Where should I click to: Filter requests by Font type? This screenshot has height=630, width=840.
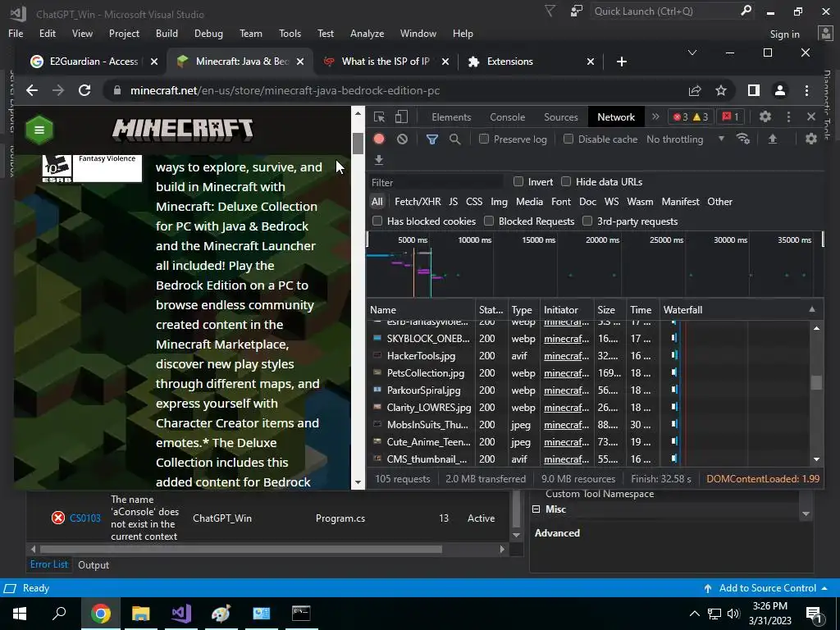[x=561, y=202]
